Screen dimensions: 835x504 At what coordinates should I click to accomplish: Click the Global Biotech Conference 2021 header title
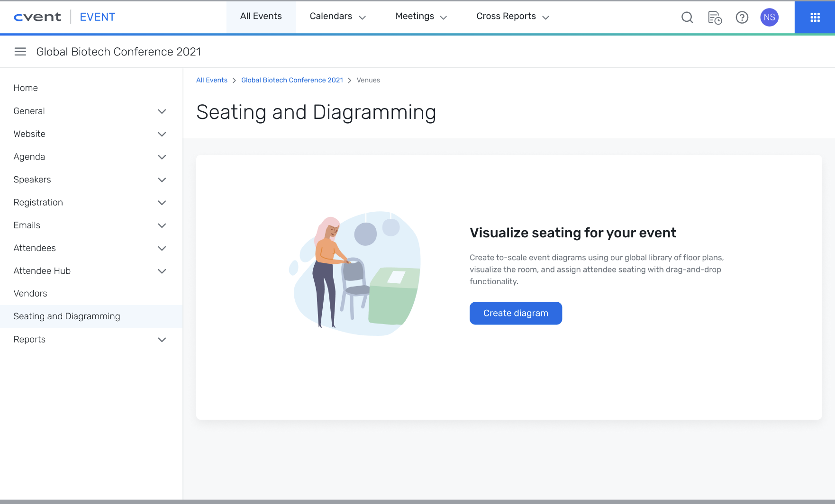pos(118,52)
